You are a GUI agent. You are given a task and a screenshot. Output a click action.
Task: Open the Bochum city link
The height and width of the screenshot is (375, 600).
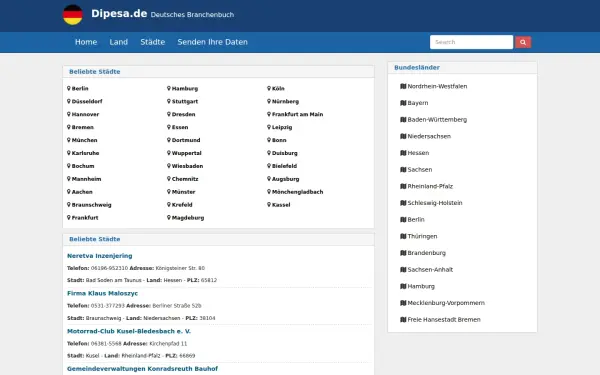point(83,166)
